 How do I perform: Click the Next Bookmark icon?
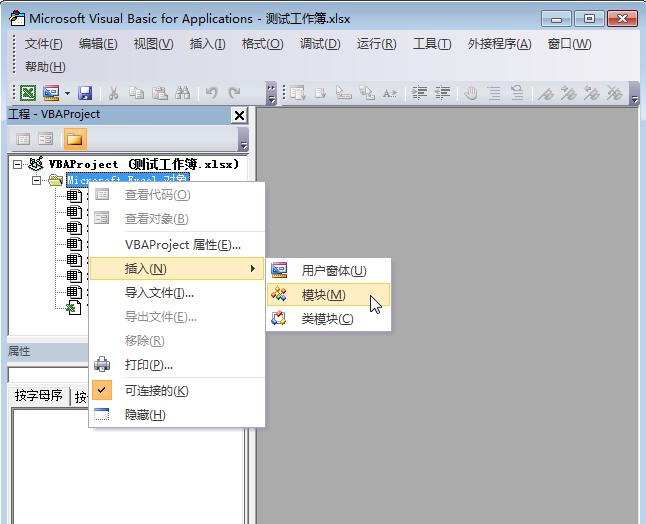pyautogui.click(x=569, y=94)
